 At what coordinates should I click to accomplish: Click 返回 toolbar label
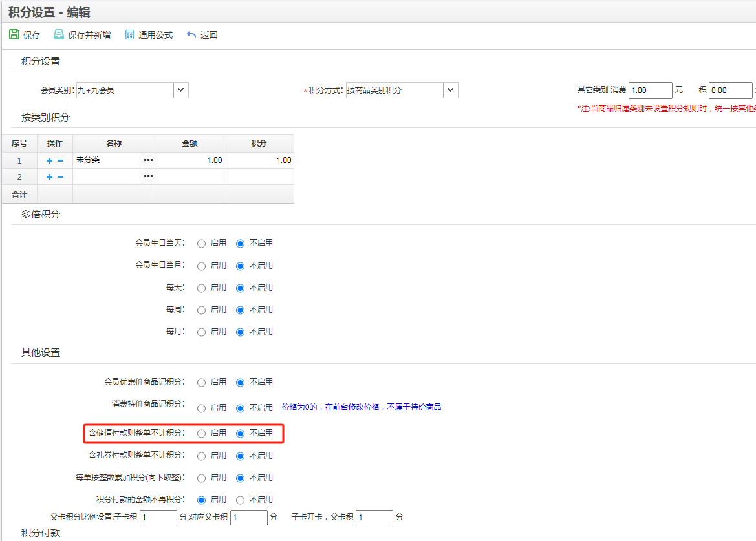tap(209, 35)
